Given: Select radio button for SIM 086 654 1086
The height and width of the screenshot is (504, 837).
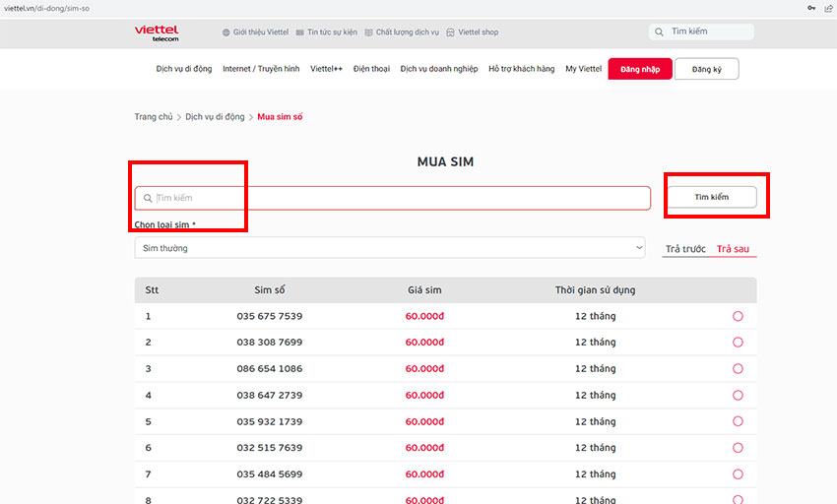Looking at the screenshot, I should [x=738, y=368].
